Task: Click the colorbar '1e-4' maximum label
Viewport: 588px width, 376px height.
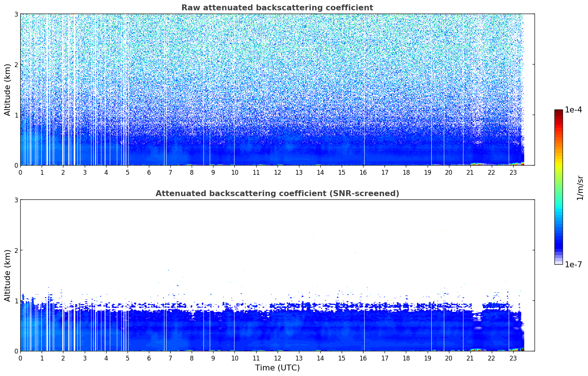Action: coord(573,110)
